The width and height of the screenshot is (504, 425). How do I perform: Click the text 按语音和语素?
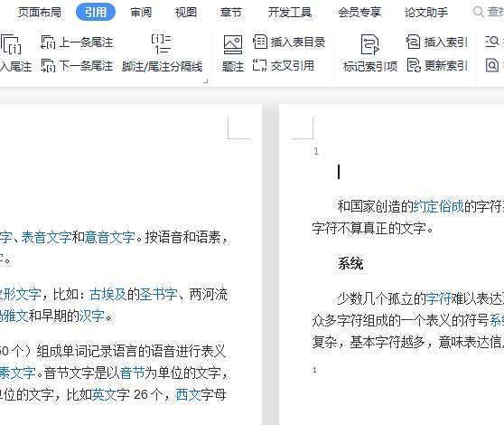[x=182, y=238]
